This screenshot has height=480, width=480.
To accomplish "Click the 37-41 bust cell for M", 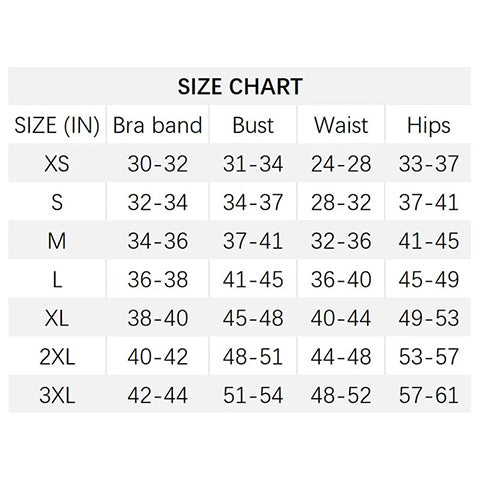I will [253, 241].
